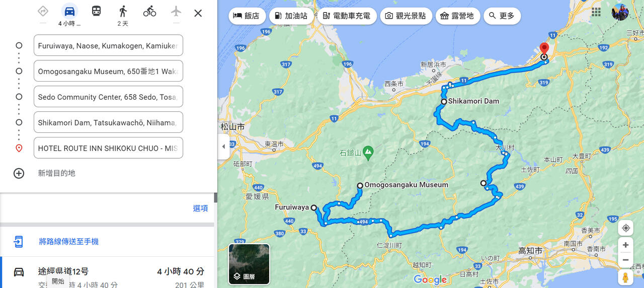
Task: Send the route via 將路線傳送至手機
Action: pos(69,242)
